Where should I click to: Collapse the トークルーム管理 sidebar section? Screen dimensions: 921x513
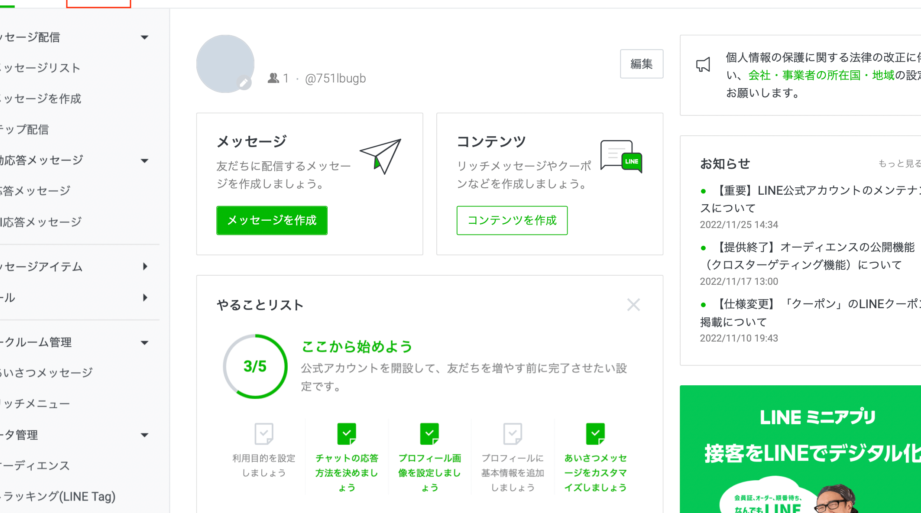pyautogui.click(x=144, y=343)
